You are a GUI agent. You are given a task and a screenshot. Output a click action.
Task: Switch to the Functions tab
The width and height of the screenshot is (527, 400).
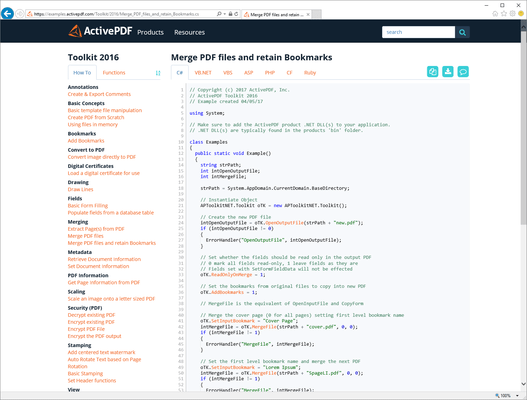[114, 73]
